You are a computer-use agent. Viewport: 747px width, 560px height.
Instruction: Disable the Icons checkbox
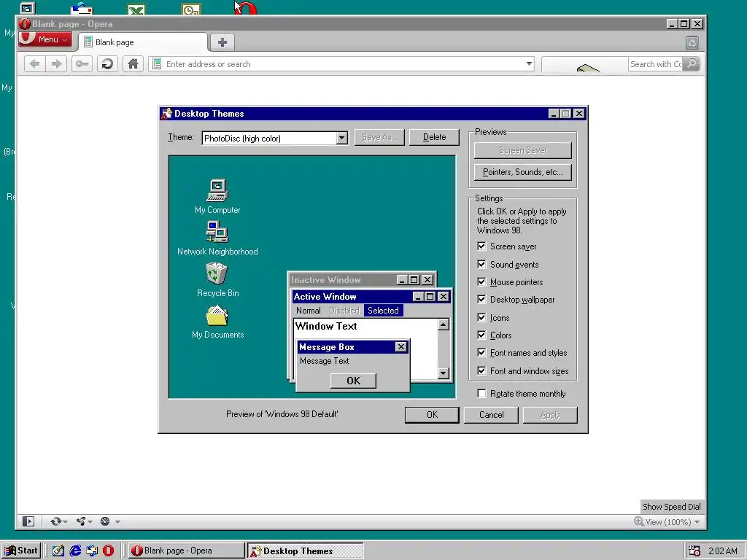click(481, 318)
